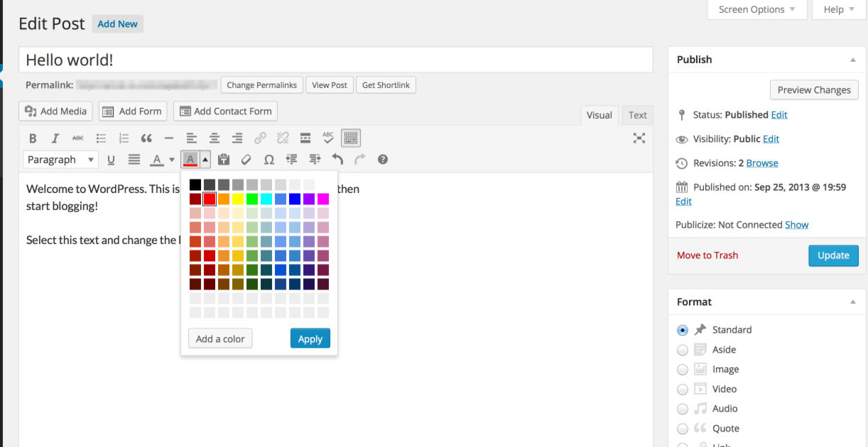Open the special character Omega icon
Image resolution: width=868 pixels, height=447 pixels.
pyautogui.click(x=268, y=160)
